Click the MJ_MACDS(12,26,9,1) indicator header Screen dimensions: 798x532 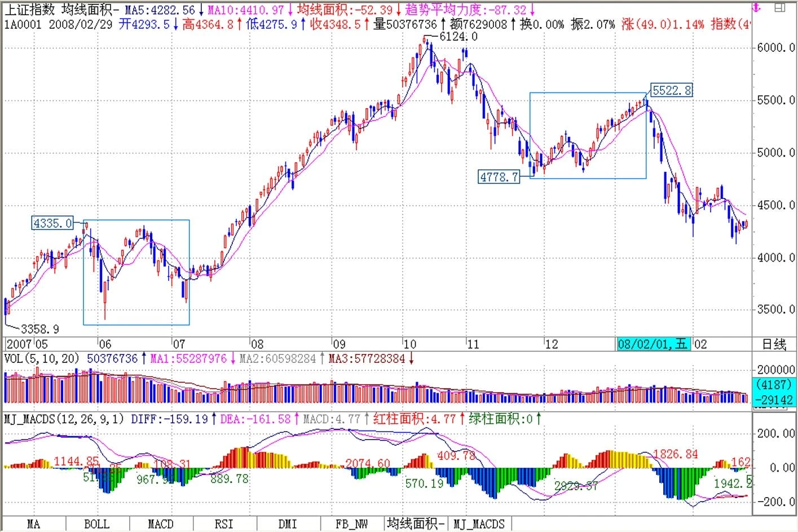click(64, 419)
